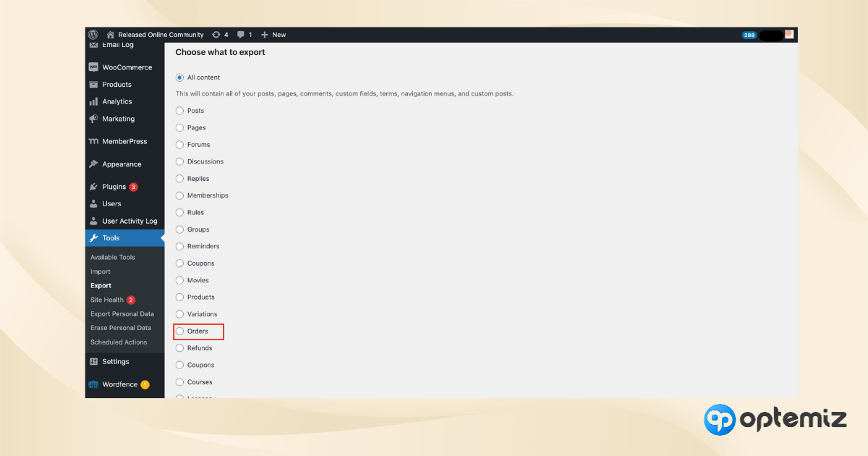Select the Groups radio button
The image size is (868, 456).
click(x=180, y=229)
